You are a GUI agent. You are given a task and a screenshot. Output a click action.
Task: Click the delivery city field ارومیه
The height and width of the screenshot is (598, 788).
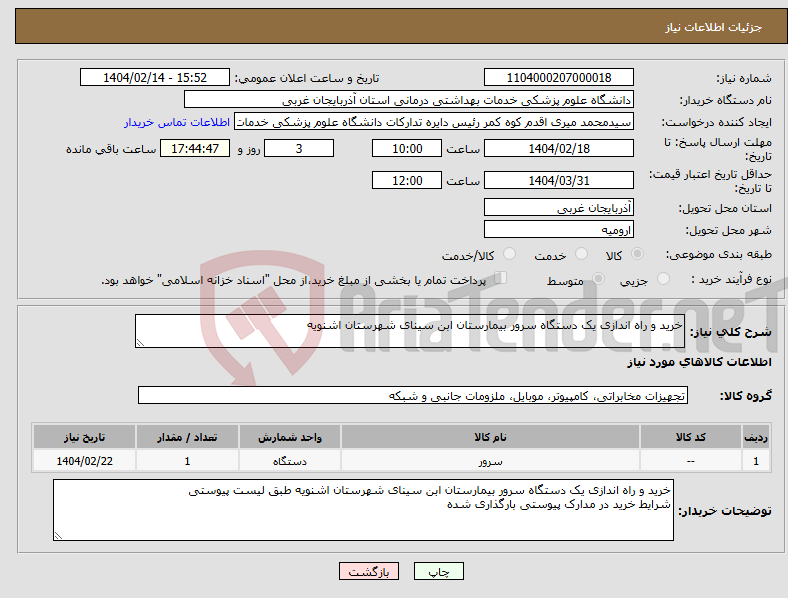click(558, 229)
